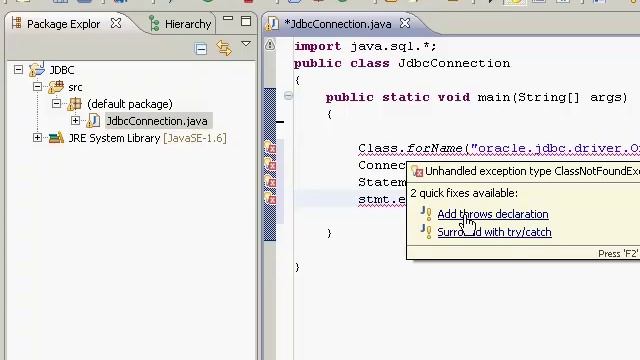Click the Unhandled exception error icon in tooltip
Viewport: 640px width, 360px height.
[417, 171]
